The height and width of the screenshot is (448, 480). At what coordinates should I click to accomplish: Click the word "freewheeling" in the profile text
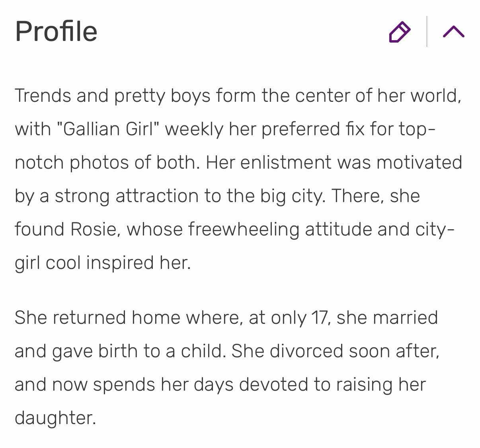point(243,230)
